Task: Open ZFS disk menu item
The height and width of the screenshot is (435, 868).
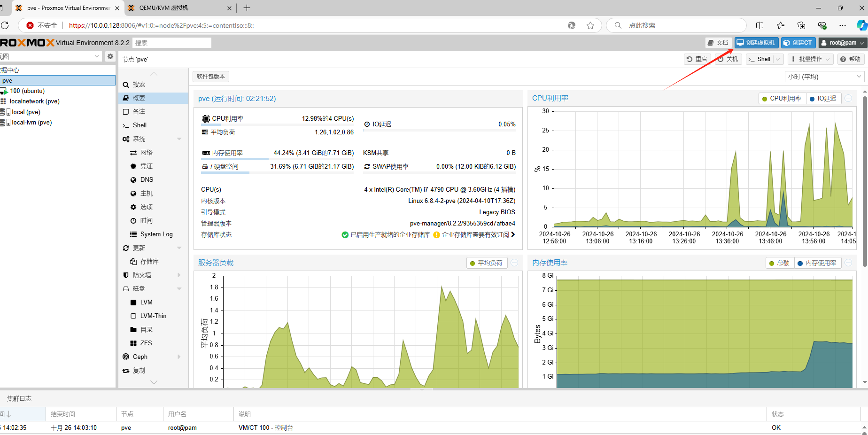Action: (x=154, y=343)
